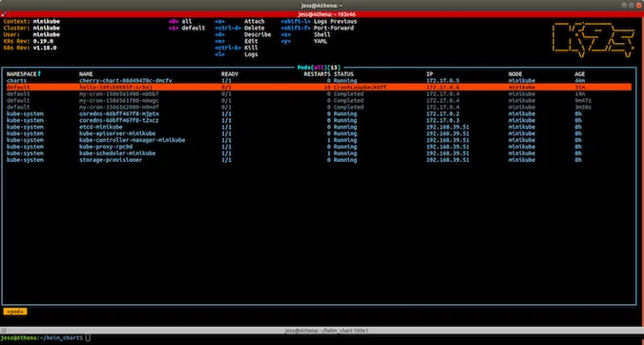Click the 'charts' namespace cell
Image resolution: width=644 pixels, height=345 pixels.
click(x=16, y=80)
